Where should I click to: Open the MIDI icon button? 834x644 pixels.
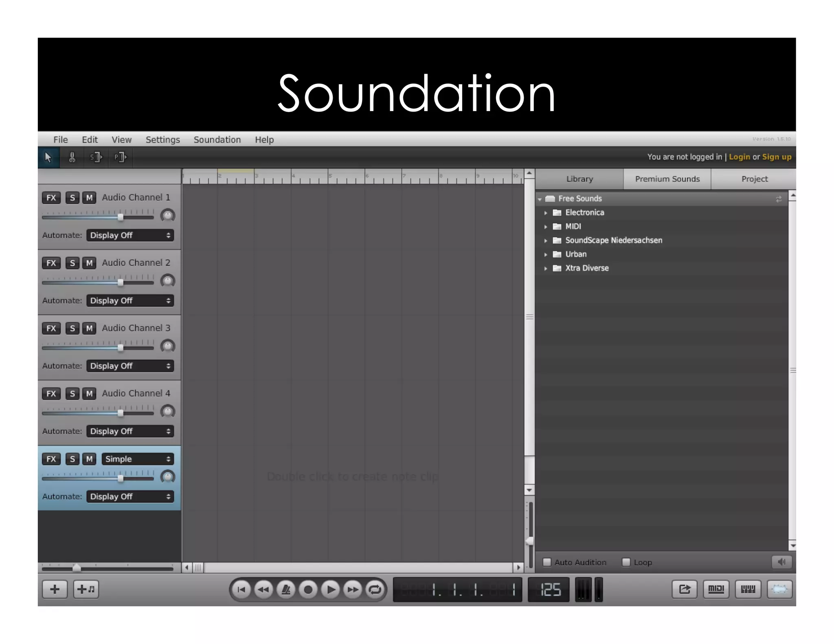pyautogui.click(x=716, y=589)
